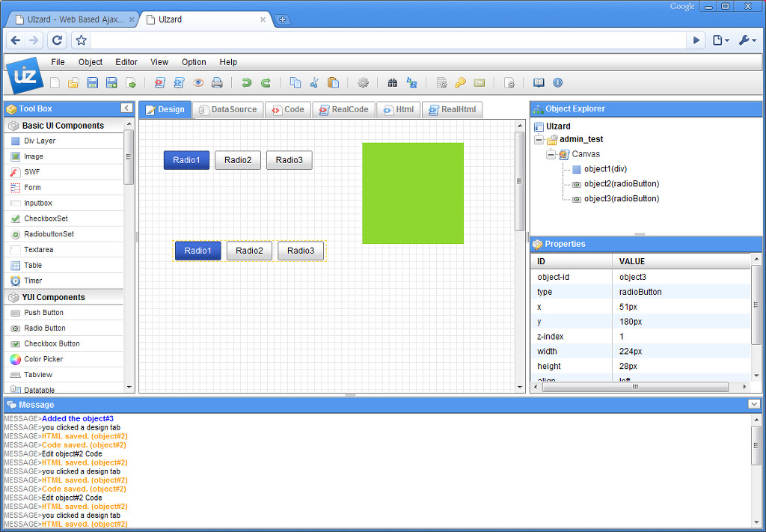Pick RadiobuttonSet from the Tool Box
This screenshot has height=532, width=766.
[x=64, y=234]
